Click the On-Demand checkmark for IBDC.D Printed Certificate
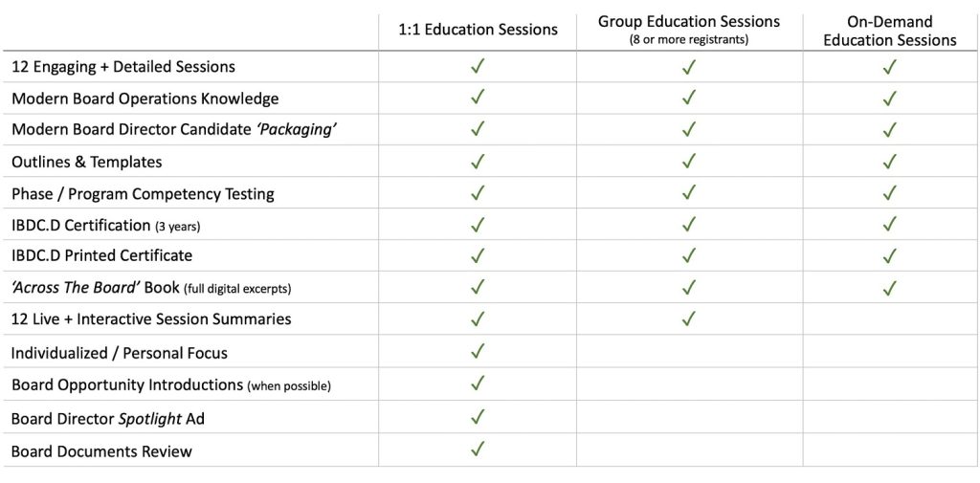Viewport: 980px width, 483px height. coord(889,255)
